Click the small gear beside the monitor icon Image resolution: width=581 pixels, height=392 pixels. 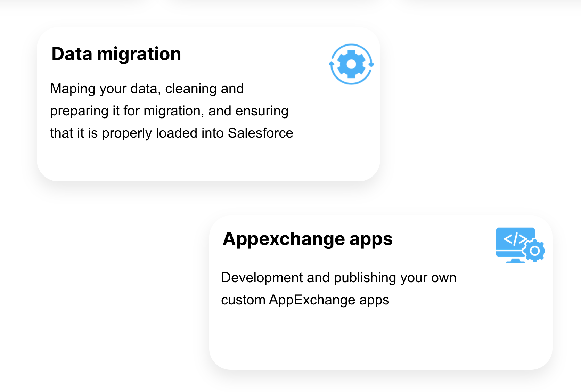(535, 251)
